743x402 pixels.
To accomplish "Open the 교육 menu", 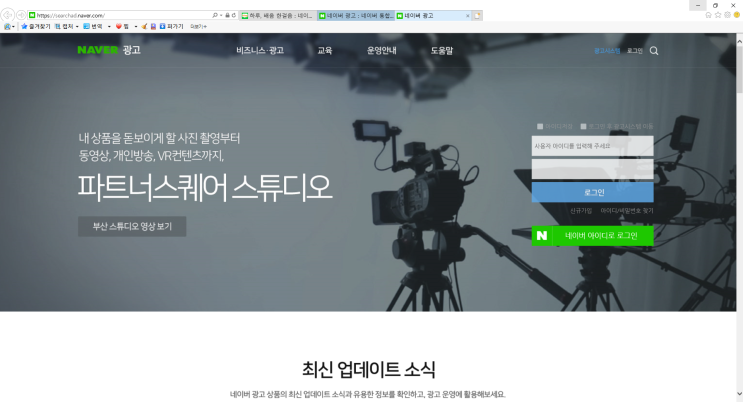I will (325, 50).
